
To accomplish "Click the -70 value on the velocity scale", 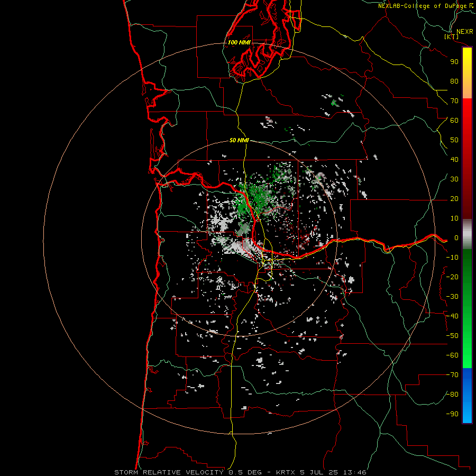I will [x=452, y=375].
